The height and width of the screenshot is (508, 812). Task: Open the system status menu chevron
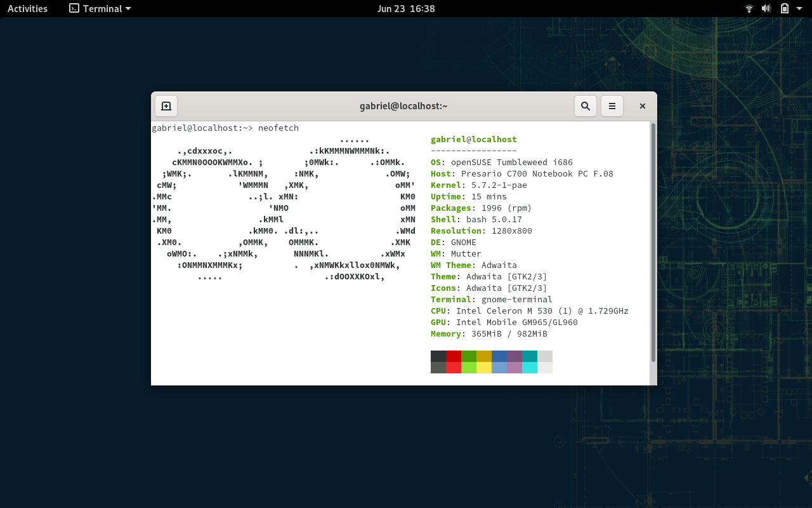coord(798,8)
